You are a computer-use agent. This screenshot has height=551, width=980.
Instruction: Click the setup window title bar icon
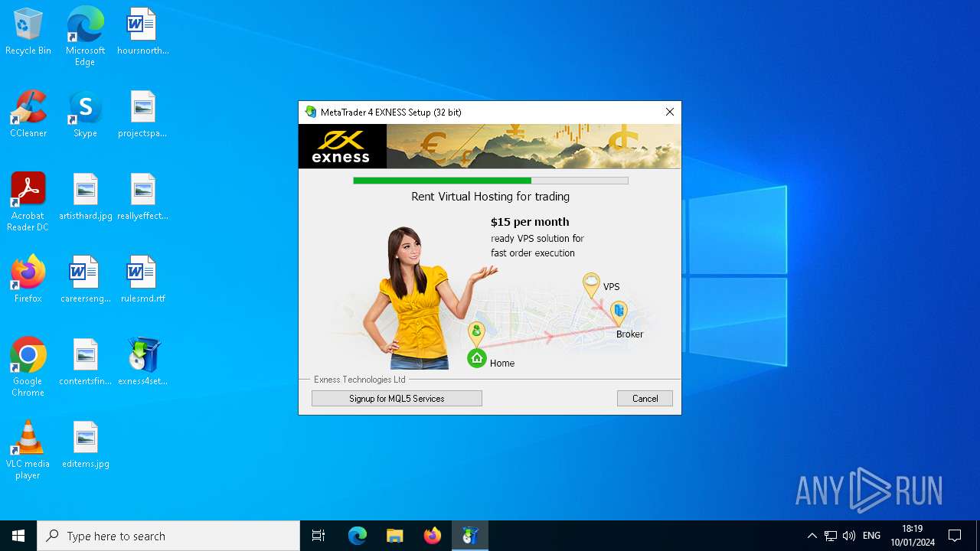(310, 112)
